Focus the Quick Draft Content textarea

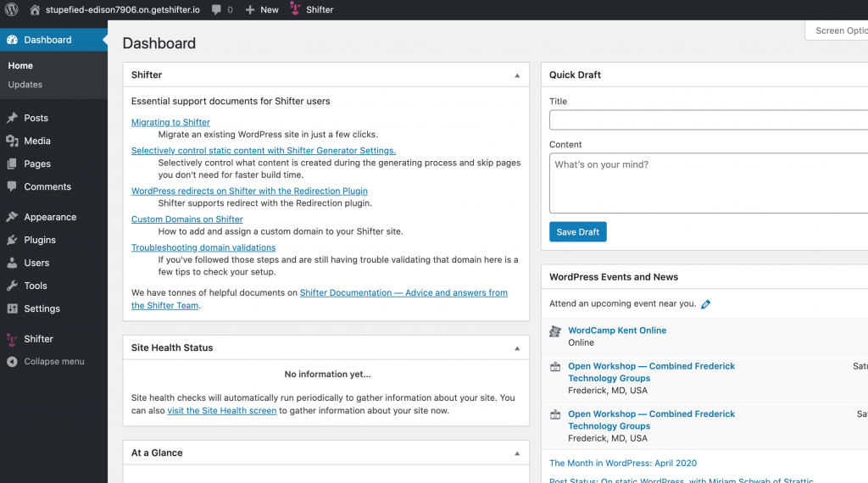[x=709, y=183]
